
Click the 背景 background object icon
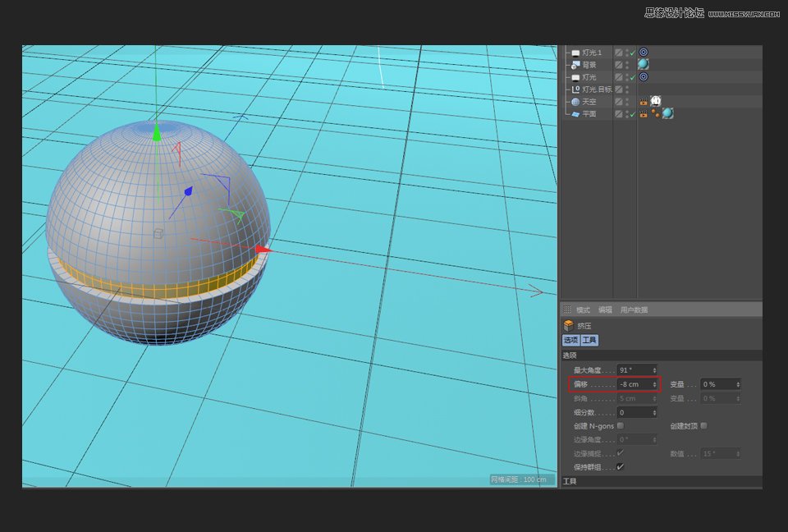tap(575, 64)
